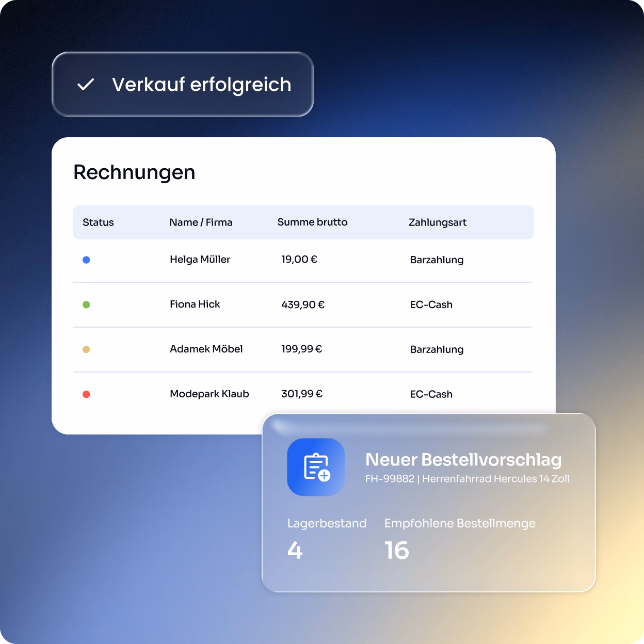
Task: Open the clipboard-plus Bestellvorschlag icon
Action: (316, 467)
